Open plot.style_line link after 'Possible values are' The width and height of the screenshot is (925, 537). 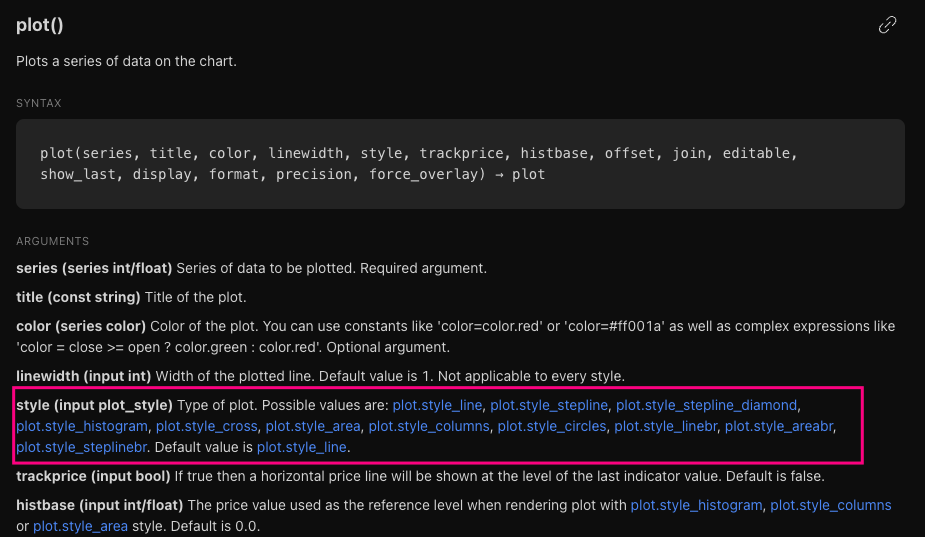[437, 405]
